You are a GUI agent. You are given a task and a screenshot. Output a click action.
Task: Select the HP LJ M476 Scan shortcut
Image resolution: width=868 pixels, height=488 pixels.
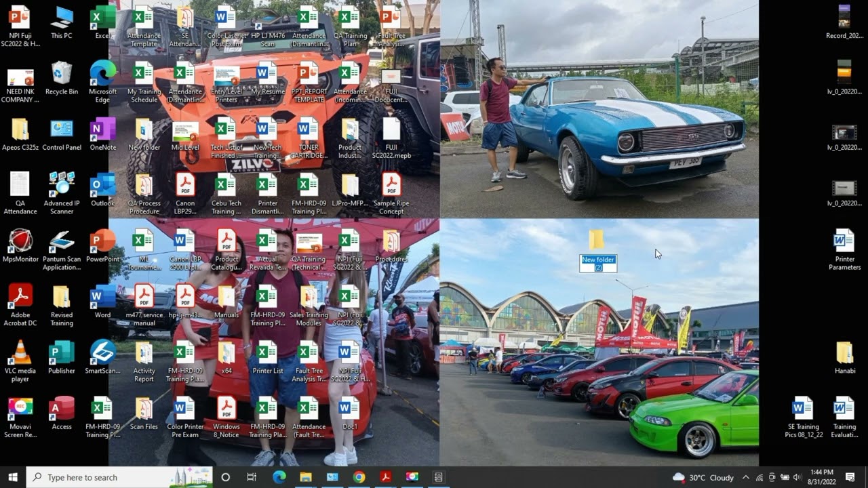pyautogui.click(x=268, y=26)
